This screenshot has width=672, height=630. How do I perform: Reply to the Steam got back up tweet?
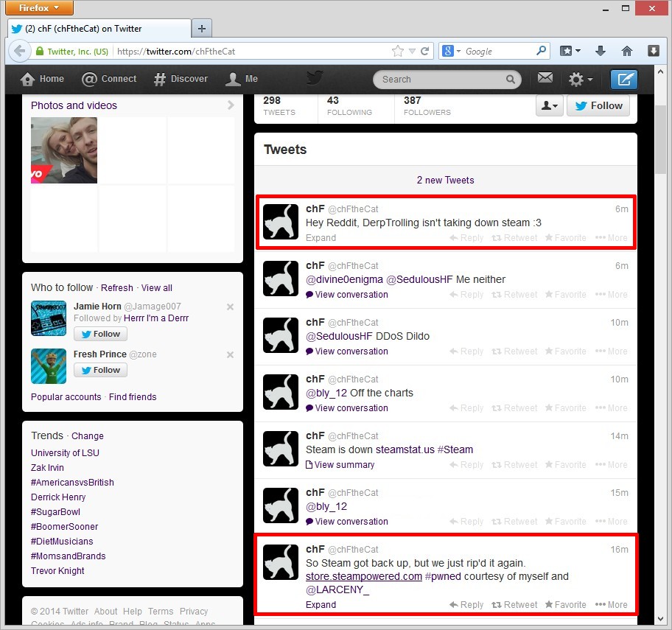pos(466,605)
